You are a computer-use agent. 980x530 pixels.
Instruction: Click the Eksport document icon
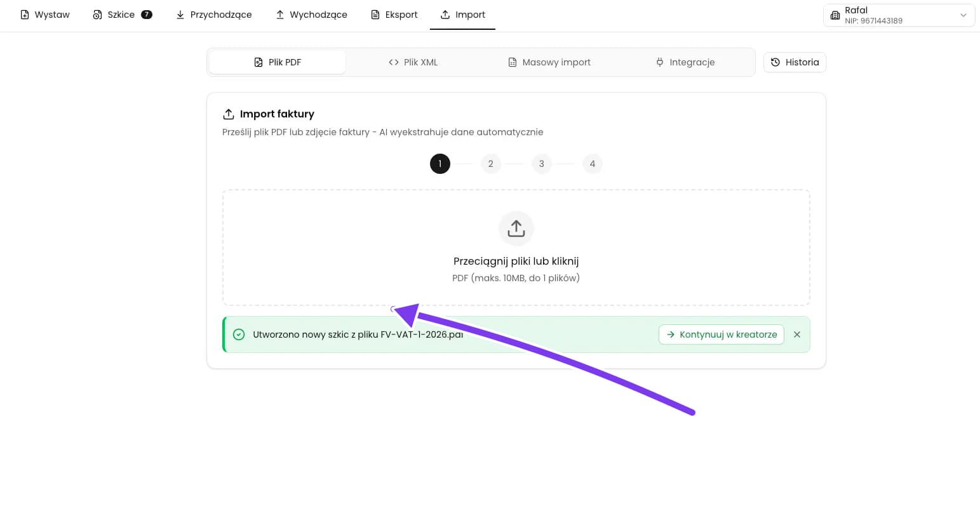(375, 15)
